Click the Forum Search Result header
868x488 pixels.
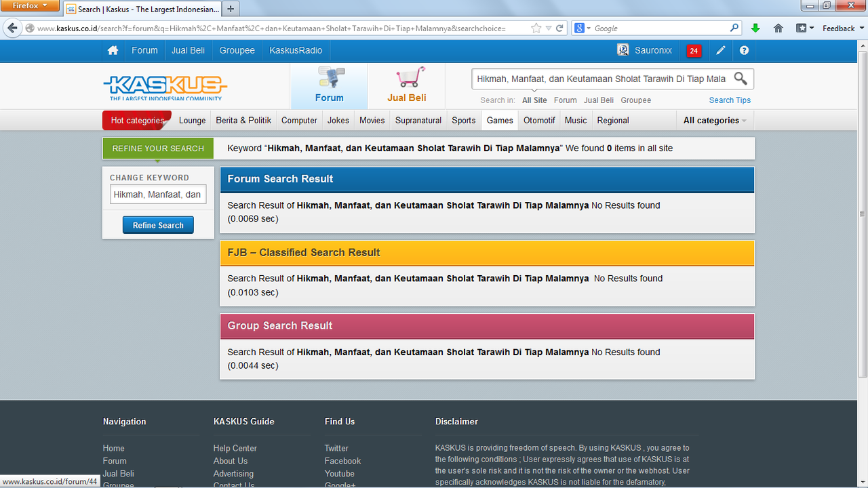click(x=487, y=180)
